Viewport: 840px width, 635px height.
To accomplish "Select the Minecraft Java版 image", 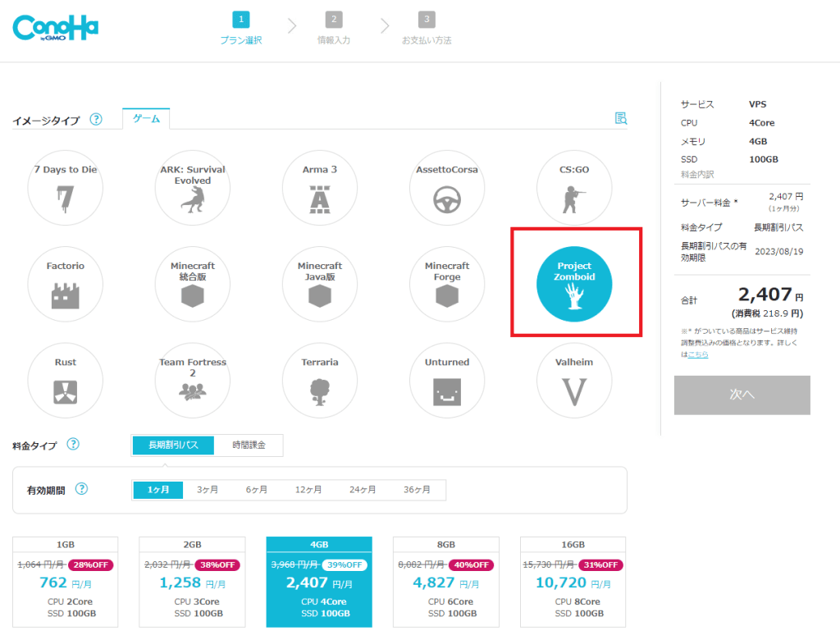I will 320,285.
